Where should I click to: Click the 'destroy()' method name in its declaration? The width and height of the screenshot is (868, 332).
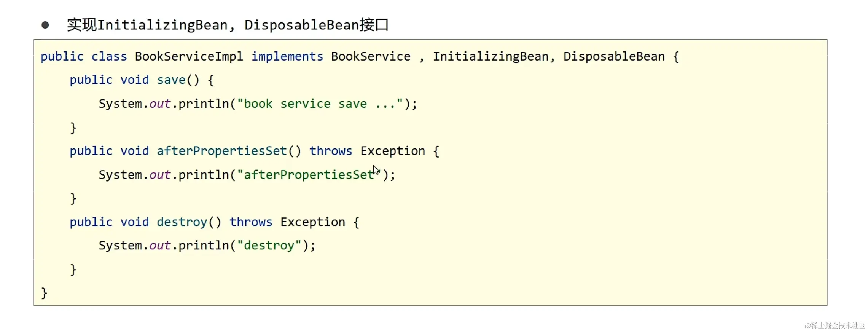coord(189,222)
